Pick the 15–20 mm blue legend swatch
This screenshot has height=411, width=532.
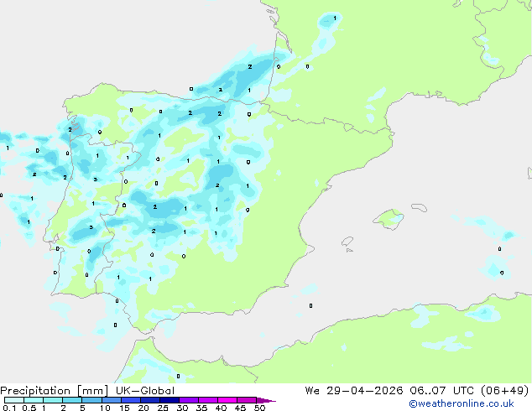[130, 400]
